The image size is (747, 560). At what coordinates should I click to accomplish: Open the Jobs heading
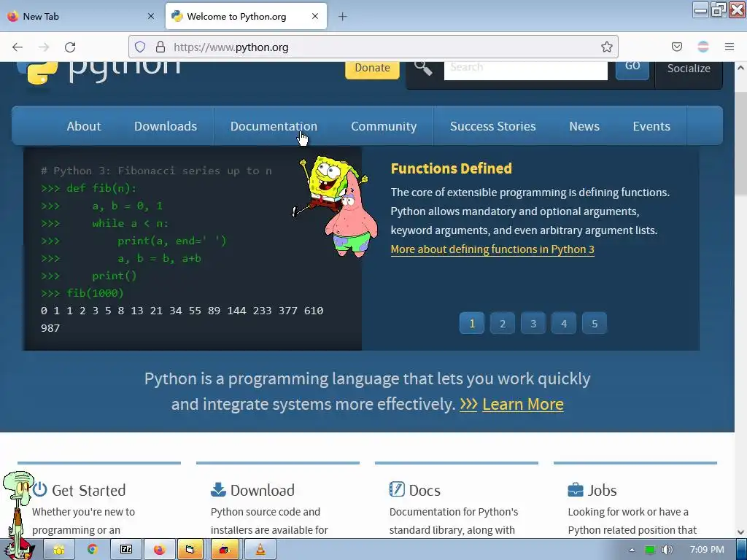pos(602,491)
